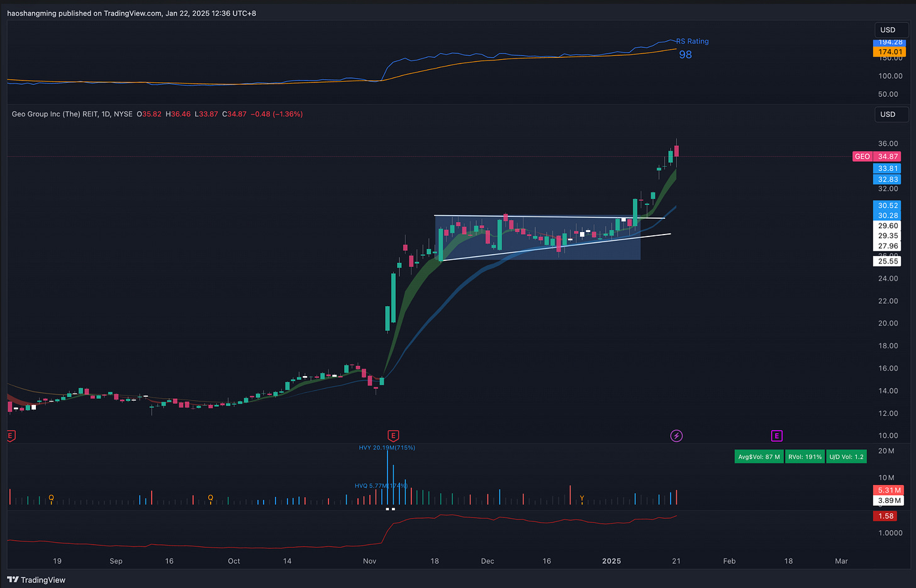
Task: Click the U/D Vol: 1.2 badge
Action: 846,457
